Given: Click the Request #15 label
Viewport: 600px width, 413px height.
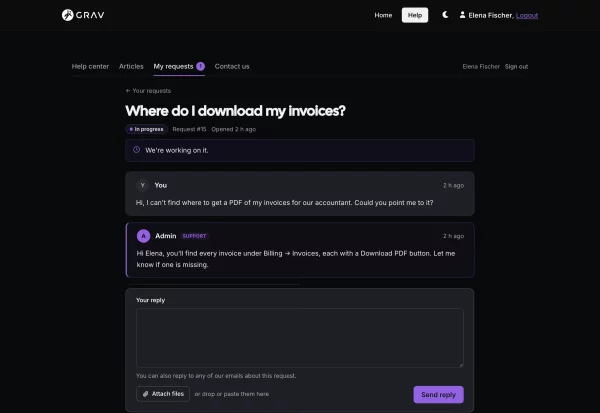Looking at the screenshot, I should tap(189, 129).
